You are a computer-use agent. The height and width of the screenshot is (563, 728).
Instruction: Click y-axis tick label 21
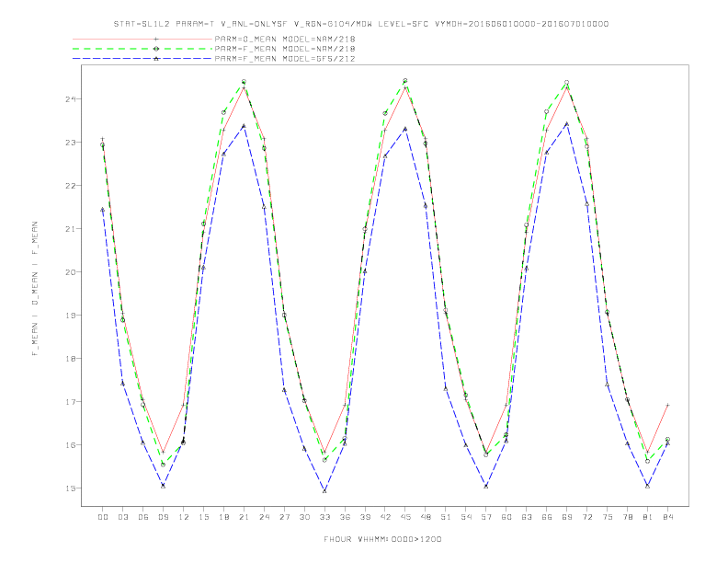tap(70, 228)
